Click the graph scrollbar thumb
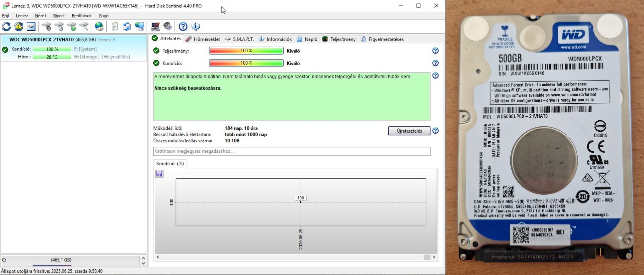 427,257
